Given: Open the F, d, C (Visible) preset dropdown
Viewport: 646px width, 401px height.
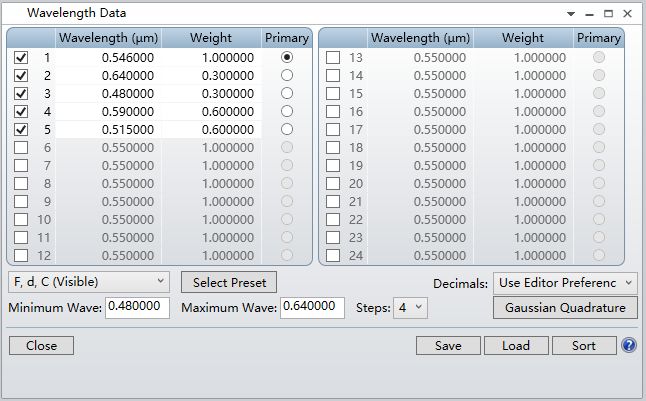Looking at the screenshot, I should 89,283.
